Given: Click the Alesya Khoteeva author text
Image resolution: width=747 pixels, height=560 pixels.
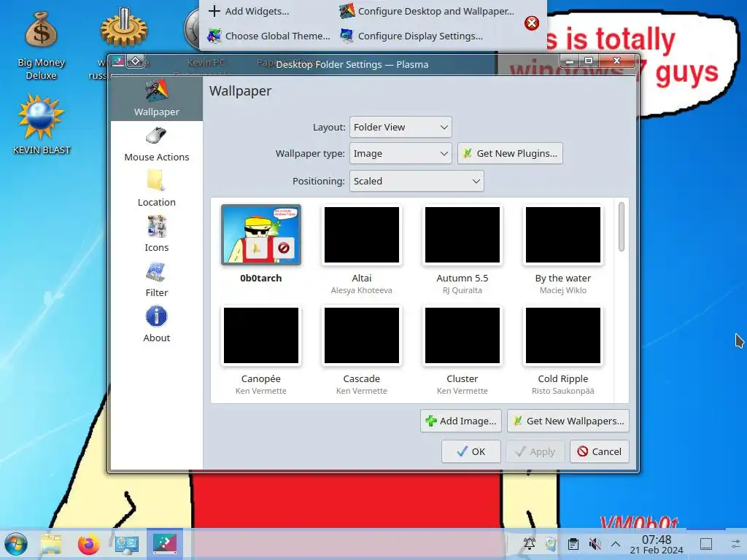Looking at the screenshot, I should (362, 290).
